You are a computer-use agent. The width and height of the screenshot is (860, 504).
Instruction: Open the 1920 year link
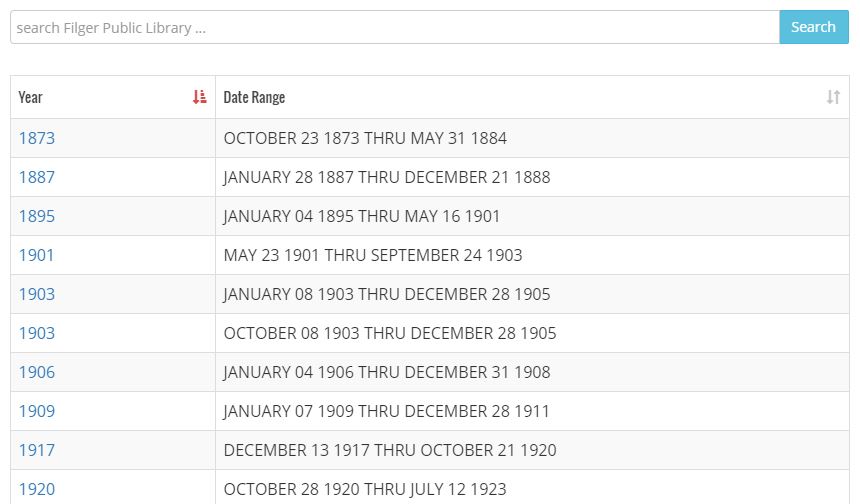click(x=37, y=489)
